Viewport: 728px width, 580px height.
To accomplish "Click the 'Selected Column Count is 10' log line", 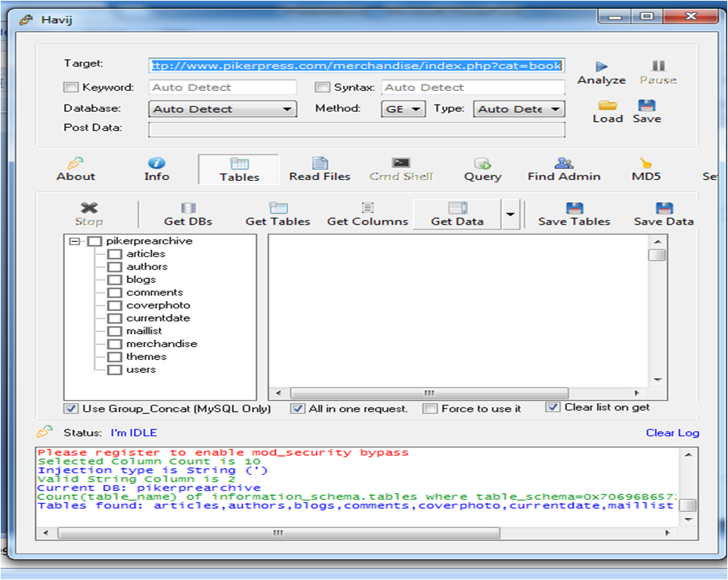I will (149, 461).
